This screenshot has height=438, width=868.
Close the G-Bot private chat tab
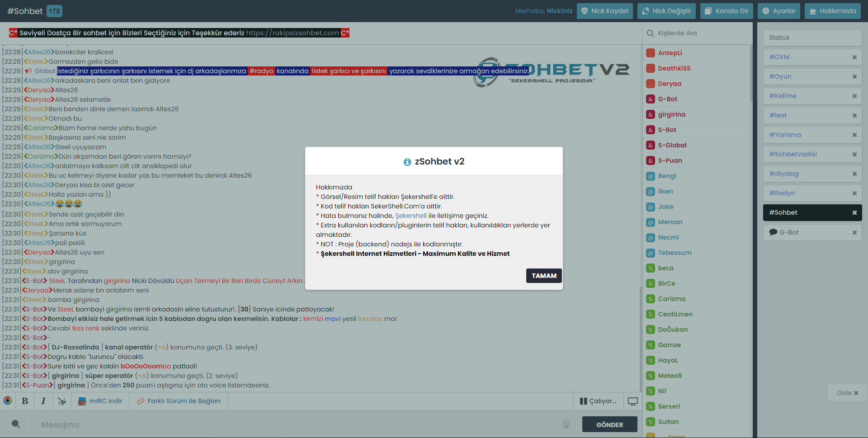pos(854,232)
